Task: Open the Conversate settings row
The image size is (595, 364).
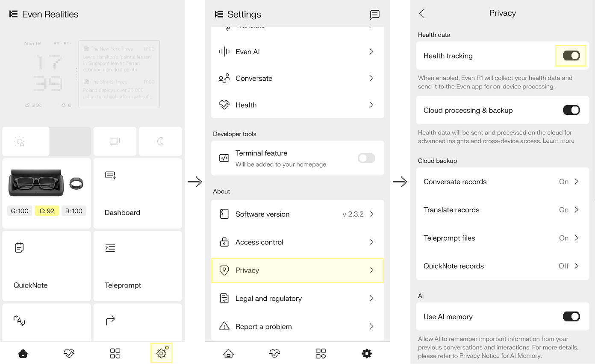Action: (x=297, y=78)
